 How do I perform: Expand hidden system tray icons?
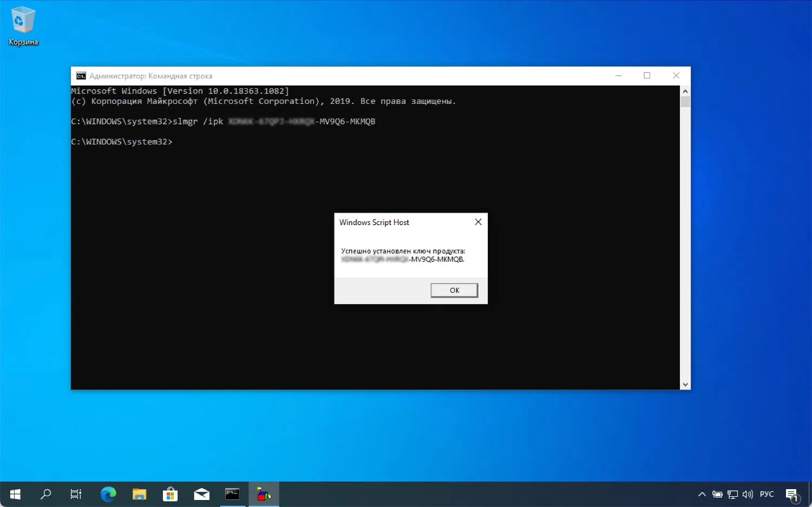click(x=702, y=494)
